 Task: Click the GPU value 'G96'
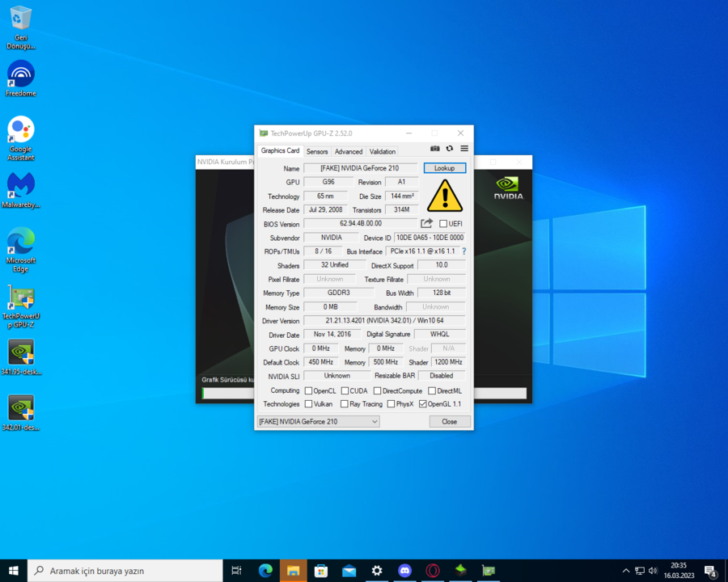coord(328,182)
